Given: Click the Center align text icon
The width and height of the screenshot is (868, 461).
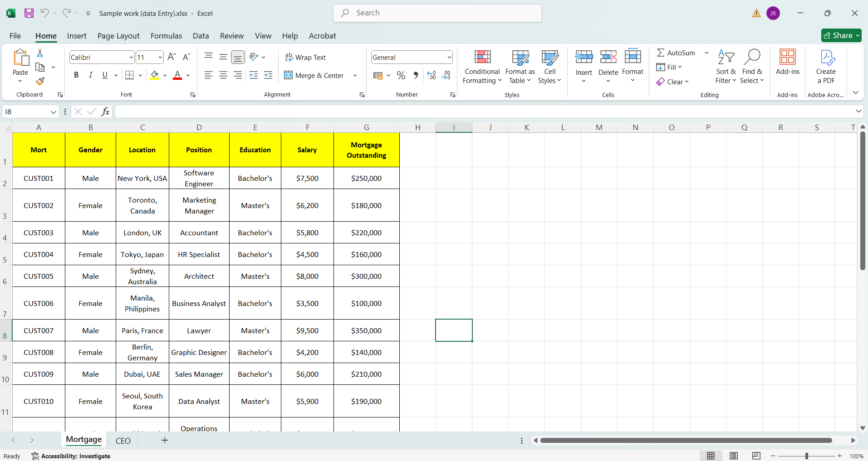Looking at the screenshot, I should click(223, 76).
